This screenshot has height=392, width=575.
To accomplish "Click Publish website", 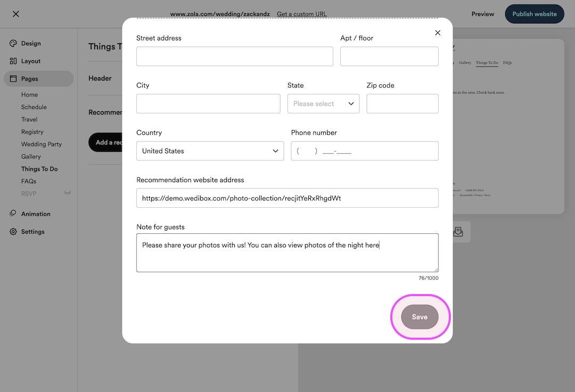I will click(534, 14).
